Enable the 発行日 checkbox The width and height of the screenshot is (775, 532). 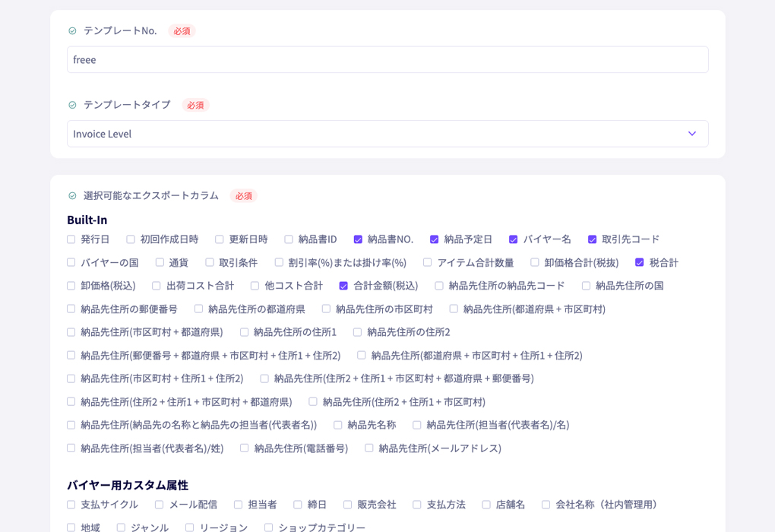pos(71,239)
